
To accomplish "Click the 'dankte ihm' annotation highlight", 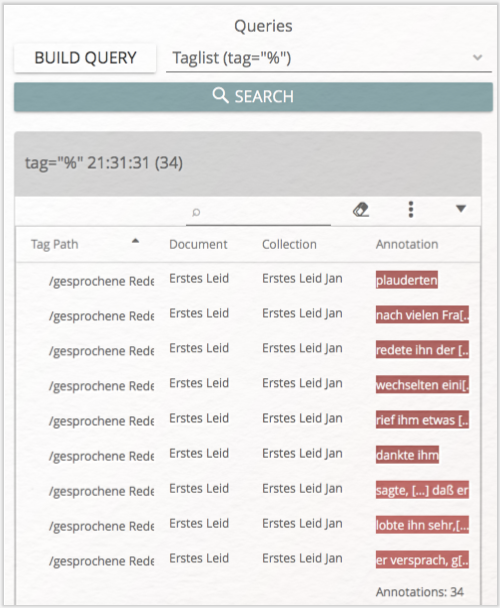I will pos(407,455).
